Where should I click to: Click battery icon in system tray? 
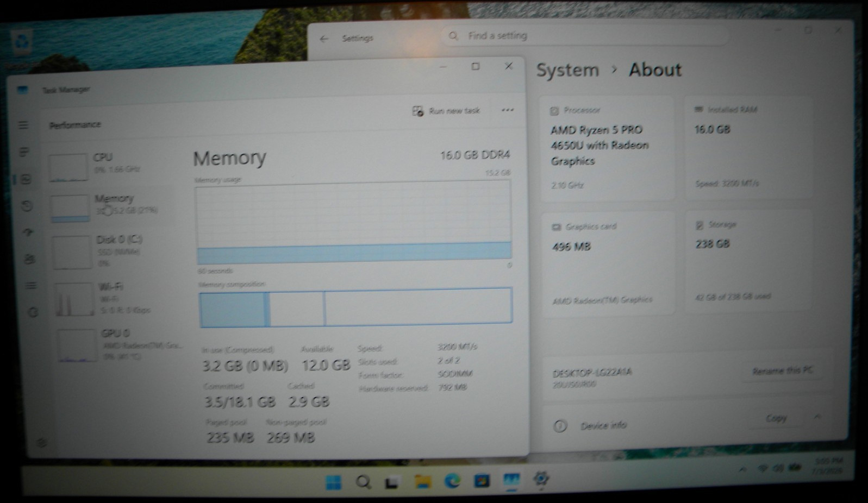click(x=795, y=467)
